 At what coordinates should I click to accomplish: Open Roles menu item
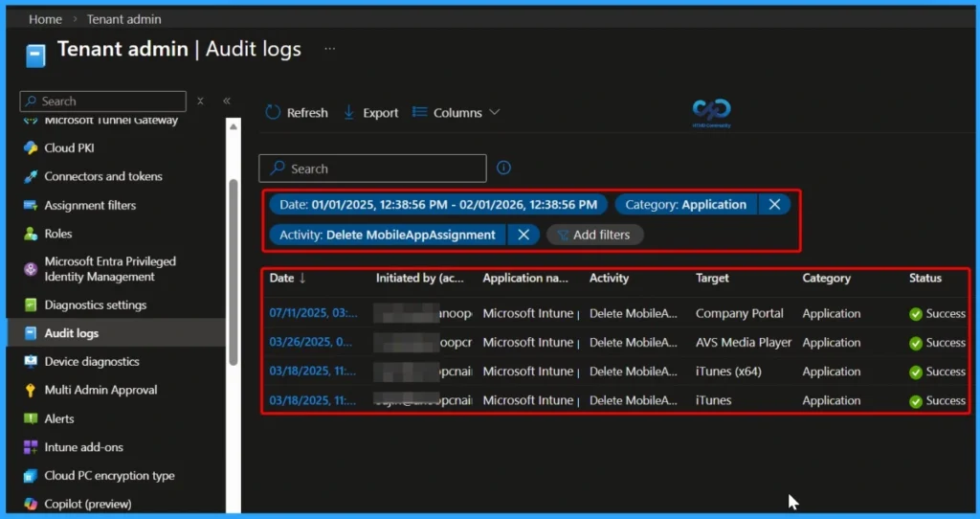click(x=58, y=234)
